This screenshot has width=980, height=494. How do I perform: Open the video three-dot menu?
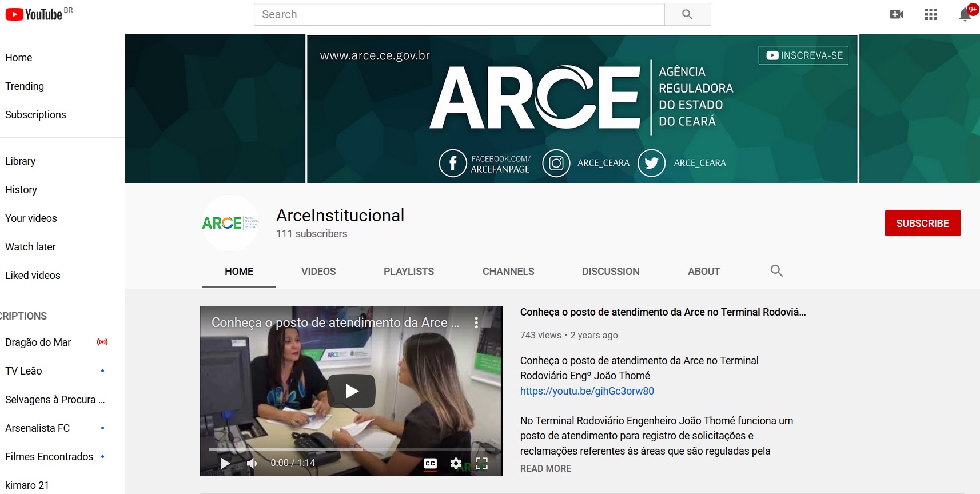(x=476, y=322)
